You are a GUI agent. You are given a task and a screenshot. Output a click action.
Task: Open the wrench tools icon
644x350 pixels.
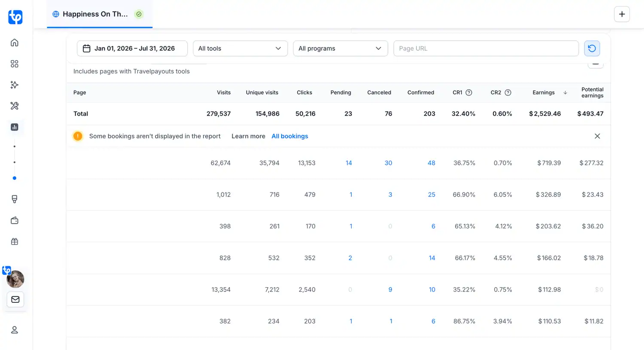15,106
